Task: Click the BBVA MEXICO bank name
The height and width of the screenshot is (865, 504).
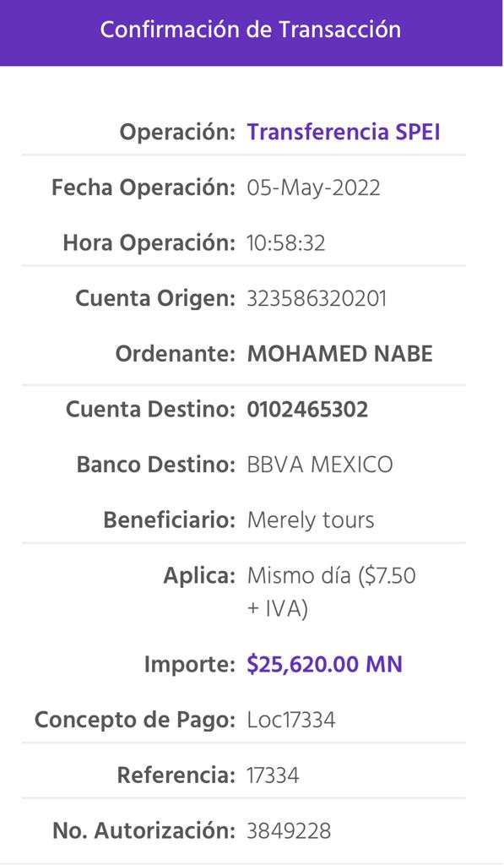Action: click(320, 465)
